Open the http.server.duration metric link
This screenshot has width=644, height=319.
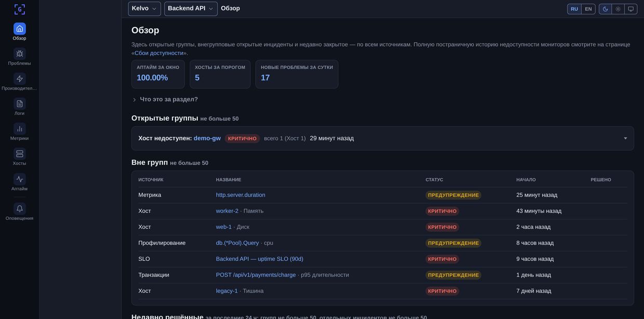point(240,195)
